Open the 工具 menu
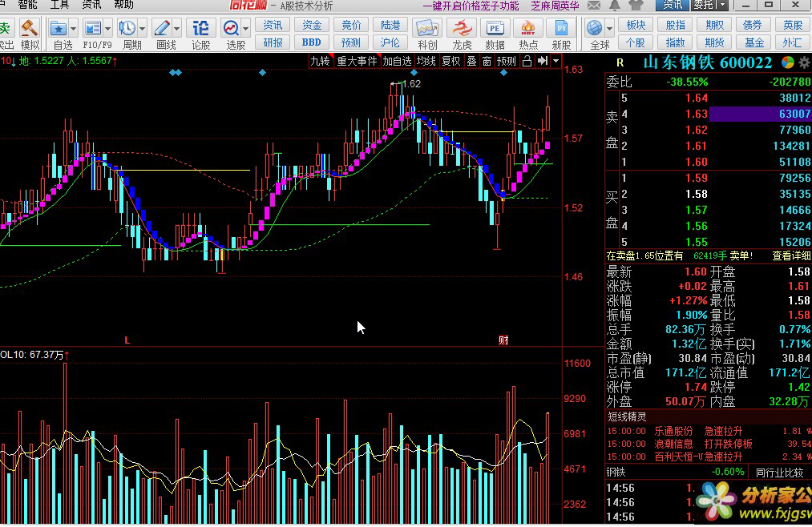 (59, 5)
